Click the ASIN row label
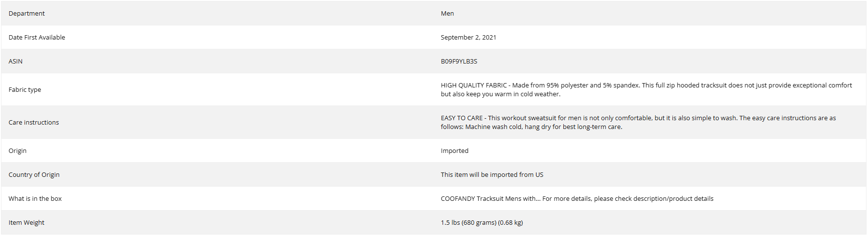Screen dimensions: 868x236 pos(16,61)
